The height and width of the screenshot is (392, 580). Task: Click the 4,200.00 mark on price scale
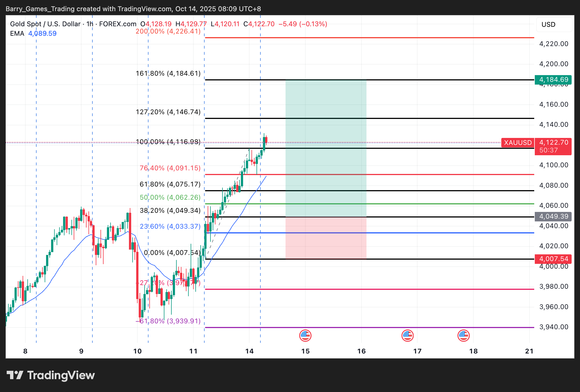tap(553, 64)
